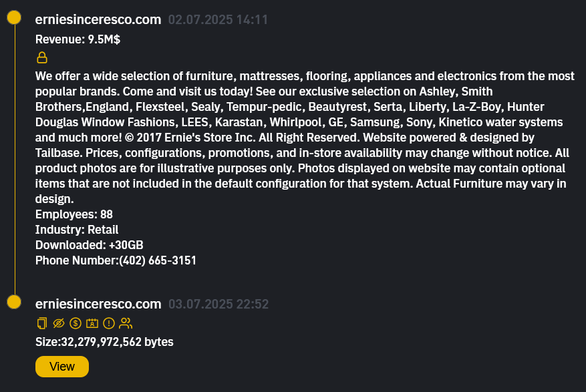Click the 02.07.2025 14:11 timestamp
586x392 pixels.
(218, 20)
